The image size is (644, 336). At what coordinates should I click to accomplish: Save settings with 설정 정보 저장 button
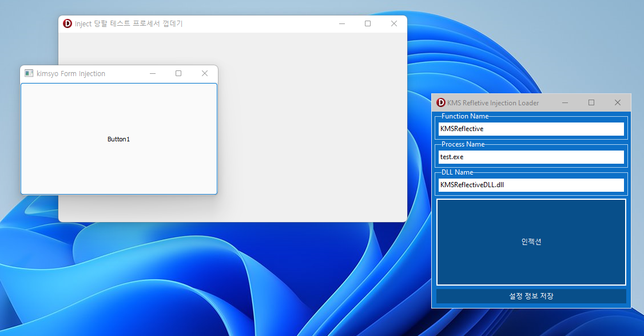[531, 296]
